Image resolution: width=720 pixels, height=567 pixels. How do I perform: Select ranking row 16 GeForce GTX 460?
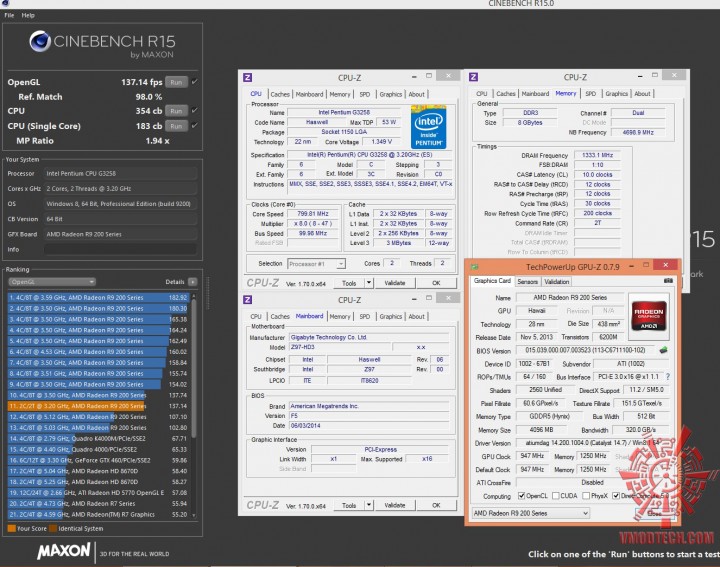pyautogui.click(x=98, y=460)
